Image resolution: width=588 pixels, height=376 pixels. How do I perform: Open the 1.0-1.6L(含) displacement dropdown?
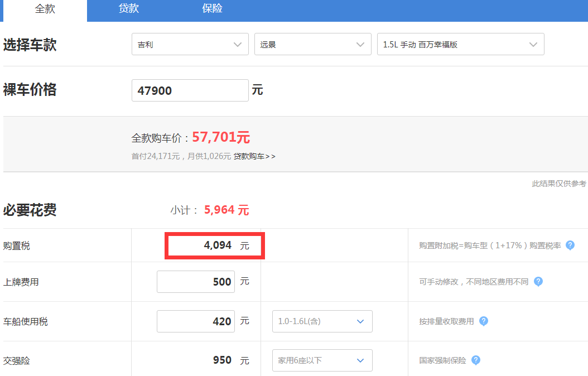[x=322, y=321]
